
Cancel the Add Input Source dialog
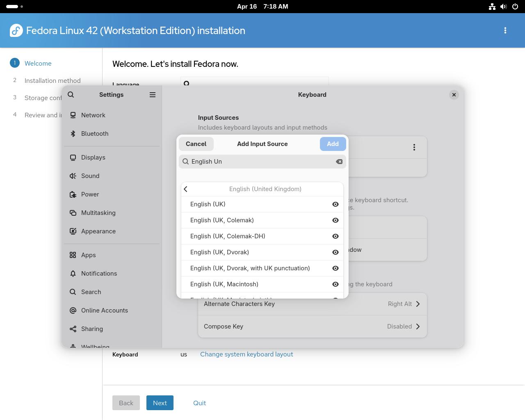pyautogui.click(x=196, y=144)
